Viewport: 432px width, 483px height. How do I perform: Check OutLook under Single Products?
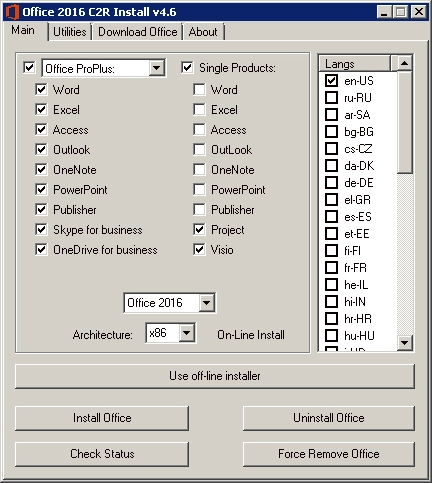point(199,150)
